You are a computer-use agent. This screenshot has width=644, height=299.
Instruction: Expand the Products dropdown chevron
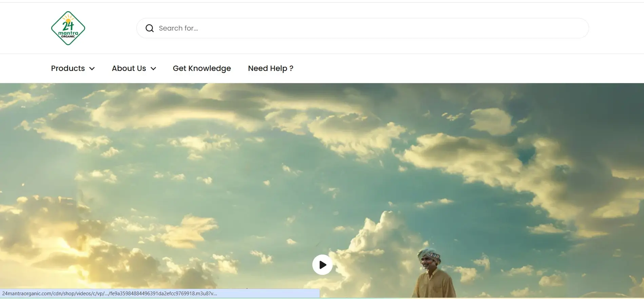(x=92, y=69)
